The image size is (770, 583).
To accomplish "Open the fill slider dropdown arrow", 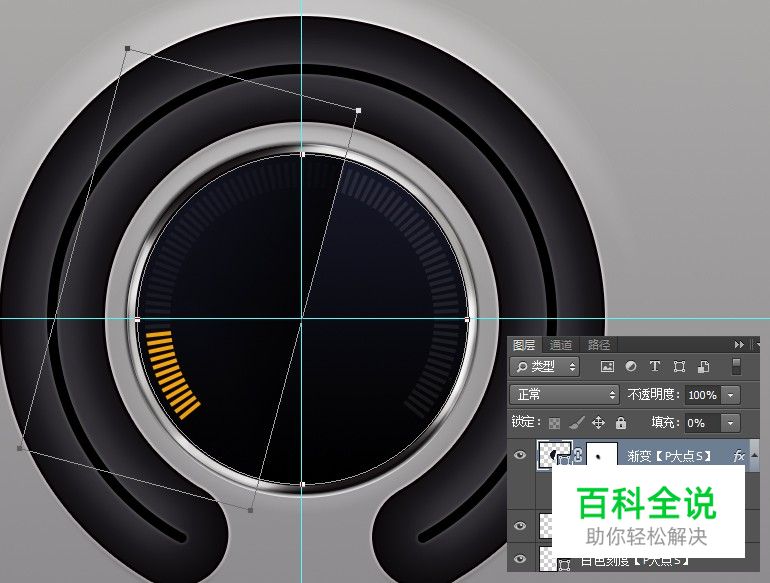I will click(731, 423).
